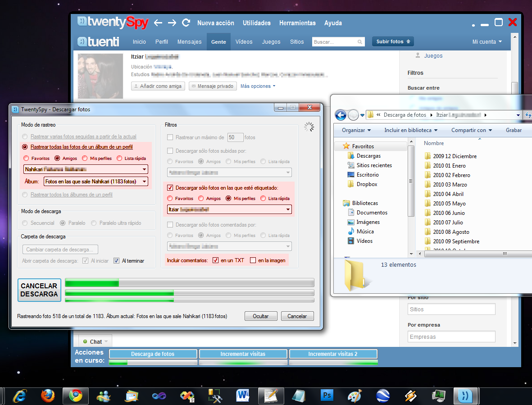This screenshot has width=532, height=405.
Task: Click the top download progress bar
Action: (x=189, y=282)
